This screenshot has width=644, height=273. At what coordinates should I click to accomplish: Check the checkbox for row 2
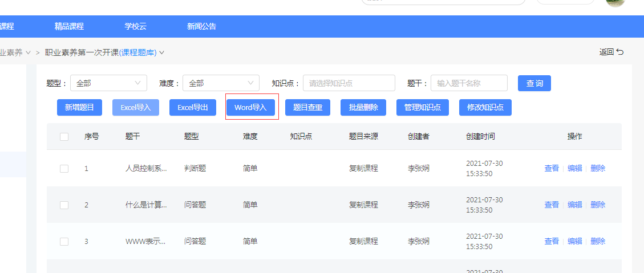click(64, 205)
